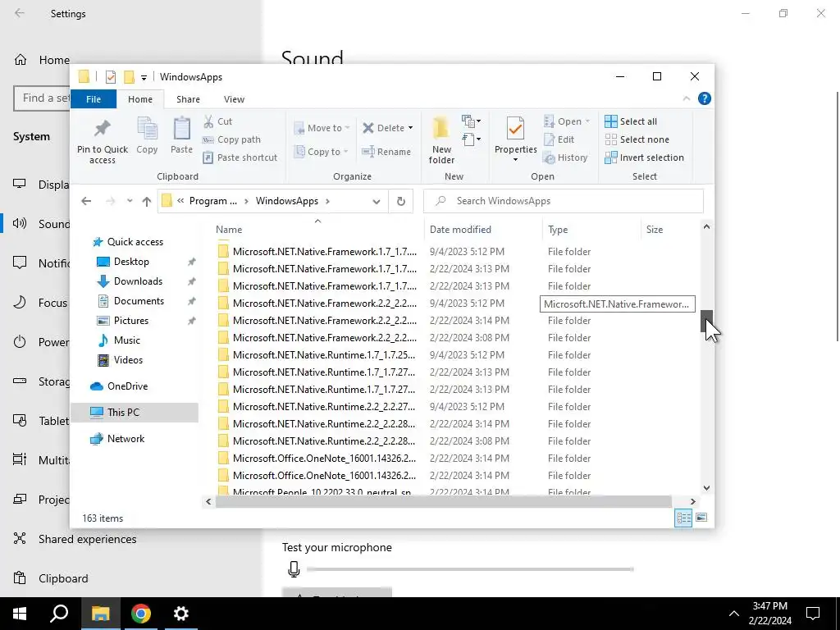Click the Refresh button in address bar

400,202
